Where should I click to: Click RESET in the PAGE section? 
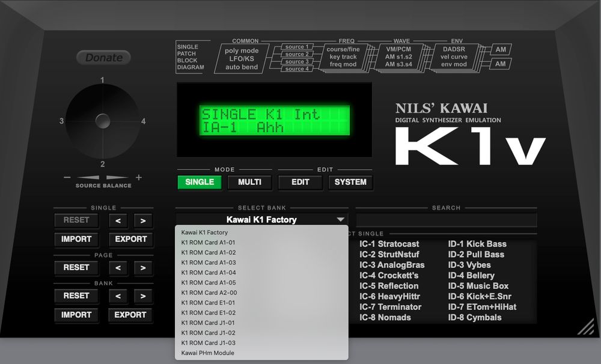[76, 267]
